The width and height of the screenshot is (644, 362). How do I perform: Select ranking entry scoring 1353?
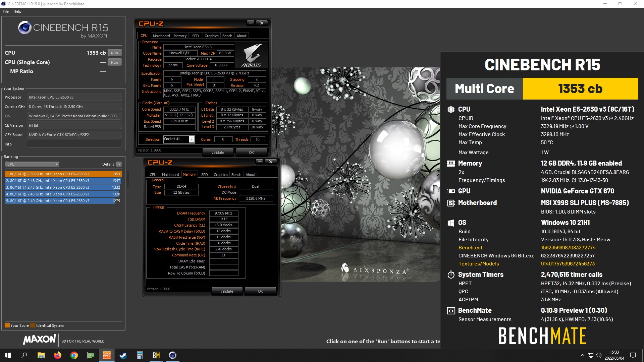click(63, 174)
